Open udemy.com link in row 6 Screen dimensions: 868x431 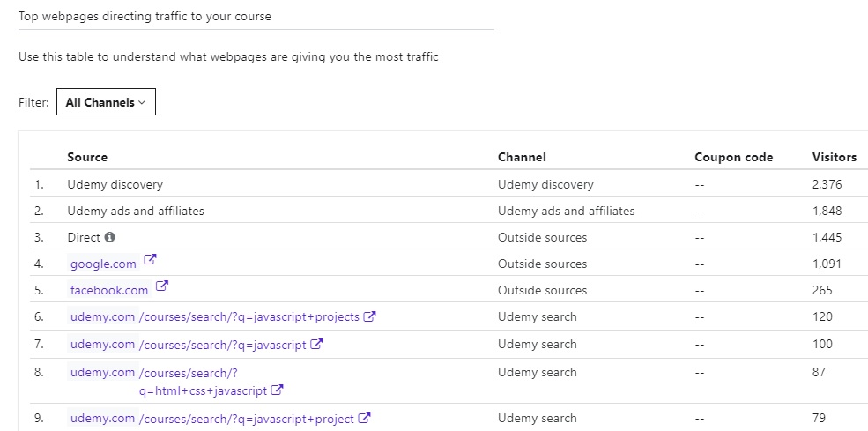click(x=102, y=317)
